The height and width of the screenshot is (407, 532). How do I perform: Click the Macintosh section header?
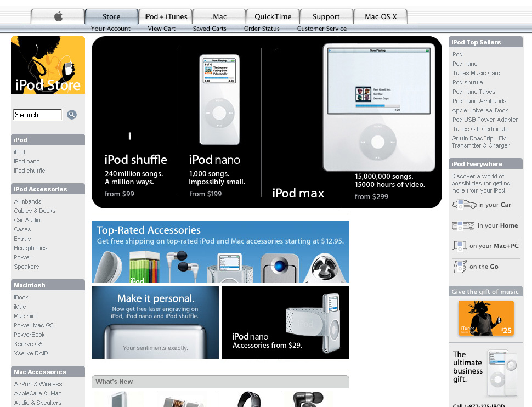pos(48,285)
